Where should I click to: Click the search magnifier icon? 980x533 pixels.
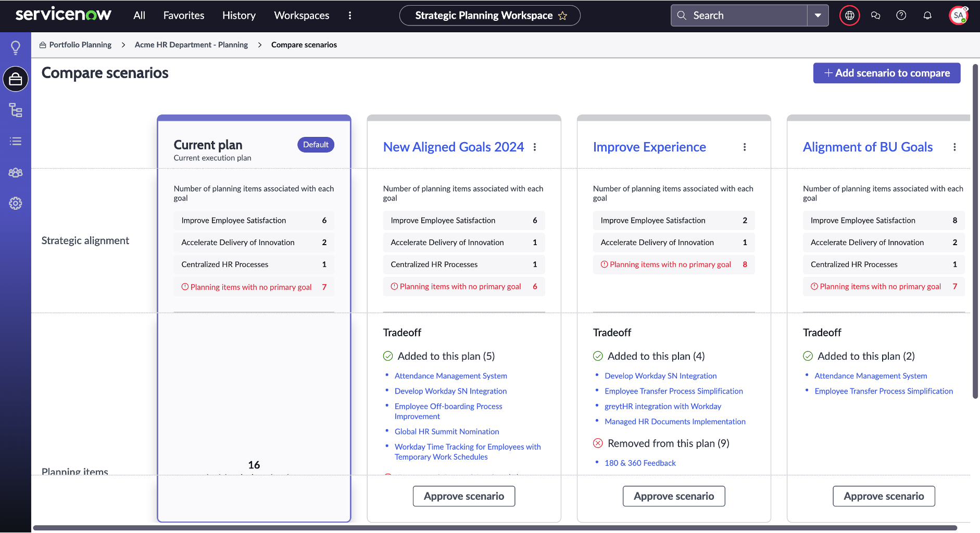pyautogui.click(x=682, y=16)
